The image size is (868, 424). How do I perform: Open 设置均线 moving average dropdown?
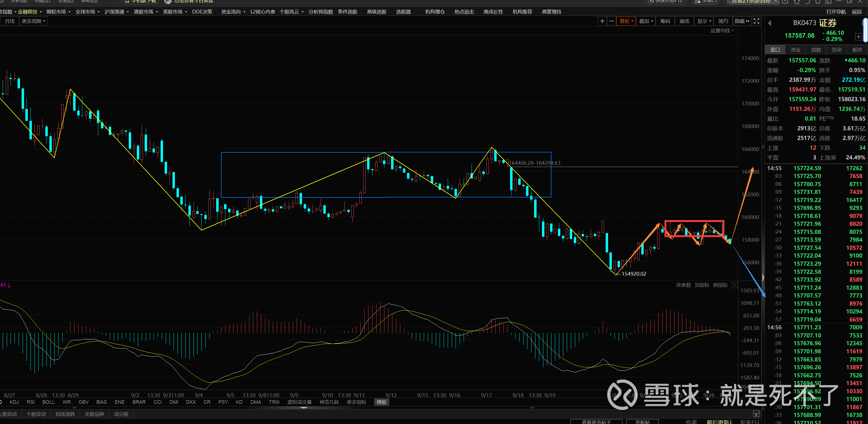pyautogui.click(x=722, y=31)
